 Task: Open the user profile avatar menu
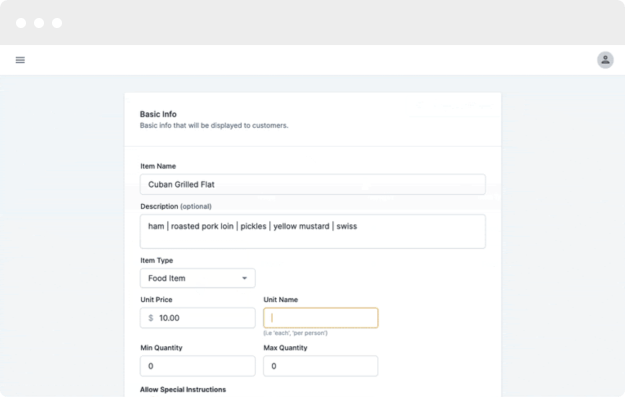point(605,60)
